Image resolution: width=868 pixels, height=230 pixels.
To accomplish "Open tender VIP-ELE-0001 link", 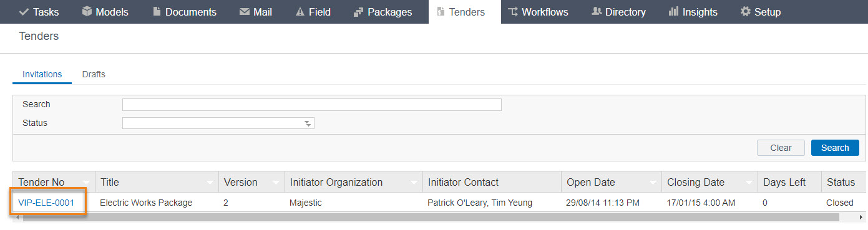I will point(46,203).
